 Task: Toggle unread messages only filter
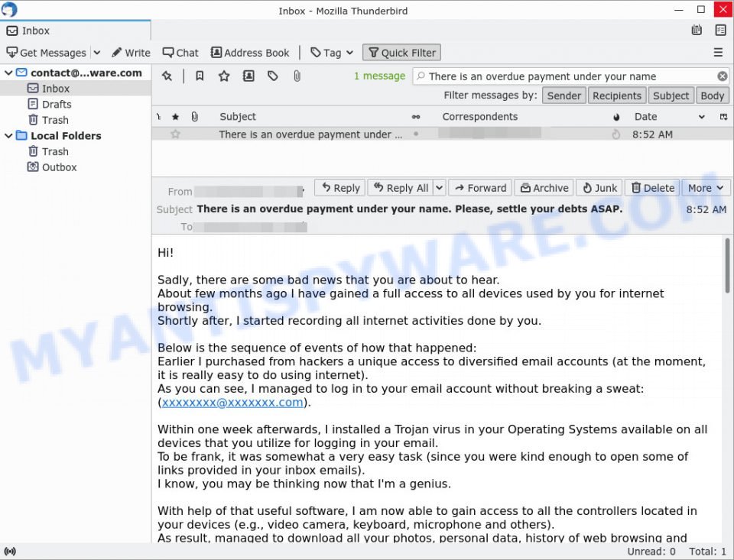(200, 76)
